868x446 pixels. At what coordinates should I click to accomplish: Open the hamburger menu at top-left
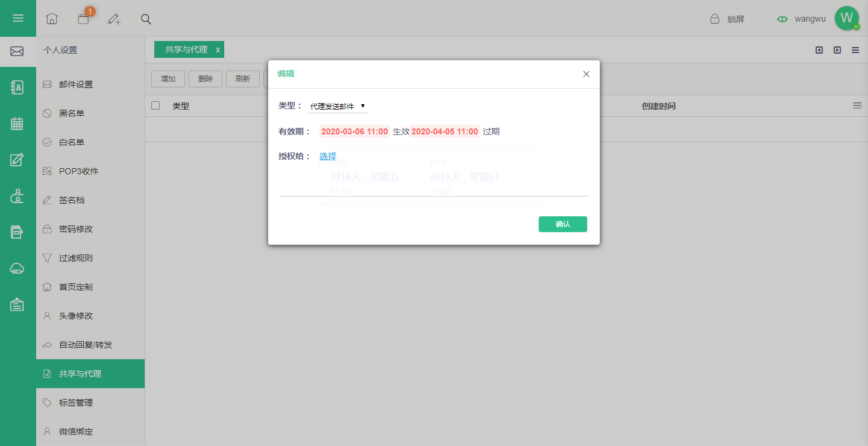tap(18, 18)
